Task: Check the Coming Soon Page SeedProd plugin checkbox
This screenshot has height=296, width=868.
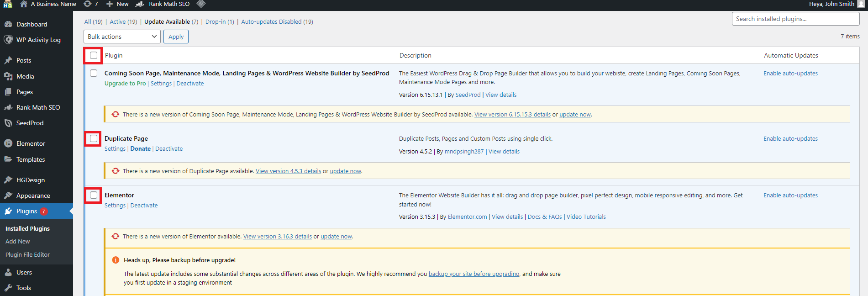Action: pyautogui.click(x=94, y=73)
